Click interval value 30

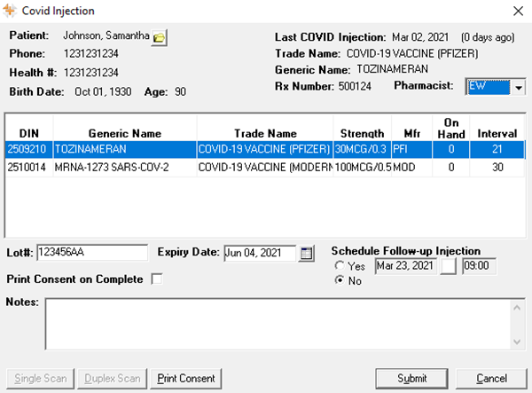[497, 168]
